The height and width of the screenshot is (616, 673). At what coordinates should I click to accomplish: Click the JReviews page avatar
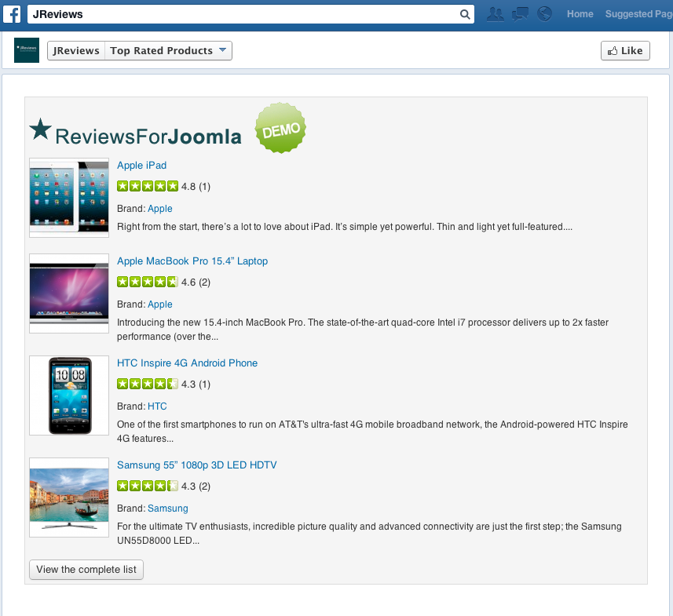(26, 50)
